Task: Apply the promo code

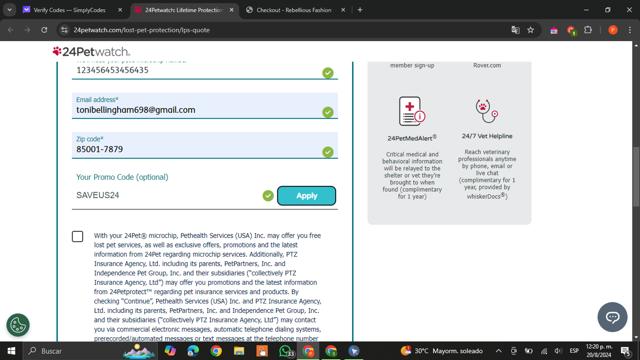Action: click(307, 196)
